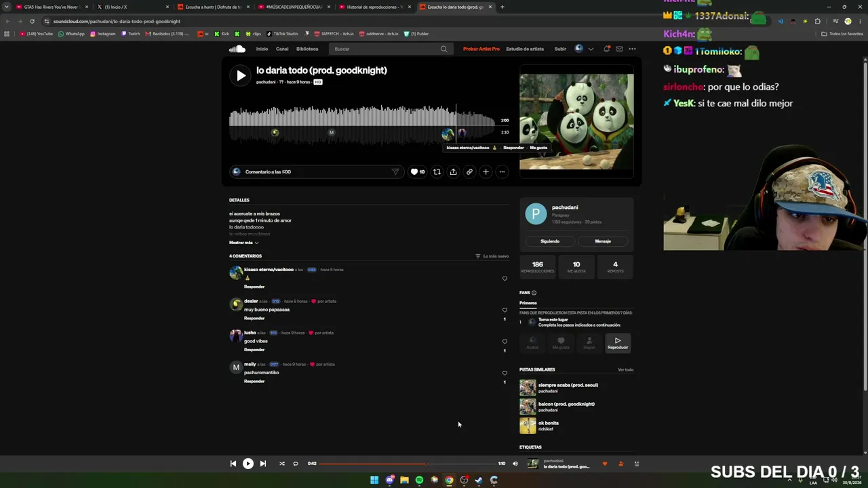868x488 pixels.
Task: Like dealer's comment 'muy bueno papaaaaa'
Action: click(x=505, y=310)
